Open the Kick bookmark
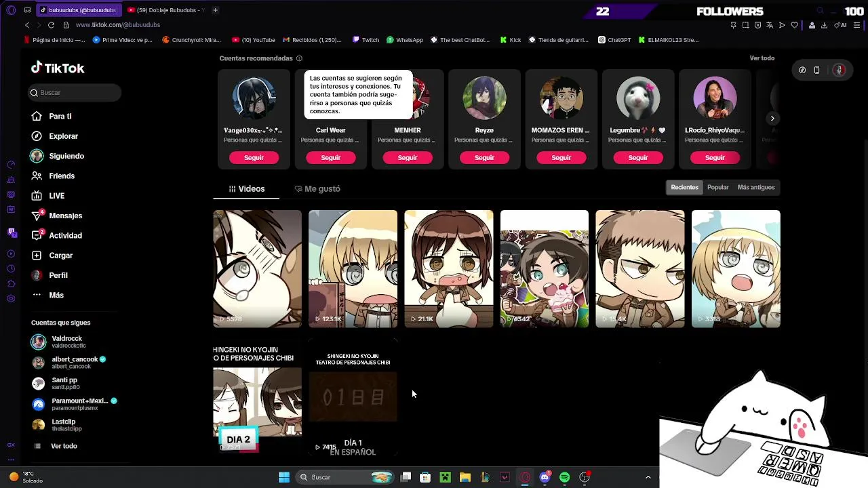 (511, 40)
